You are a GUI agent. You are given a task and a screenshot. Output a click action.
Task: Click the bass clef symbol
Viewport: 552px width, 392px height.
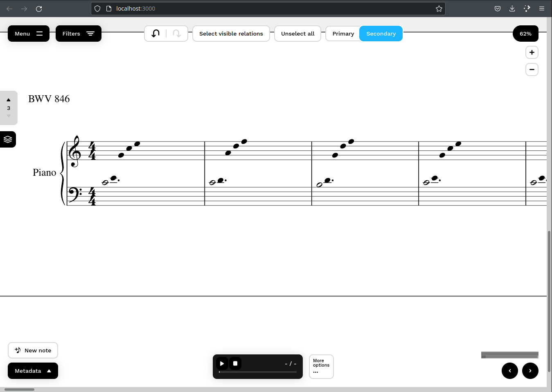pos(75,195)
